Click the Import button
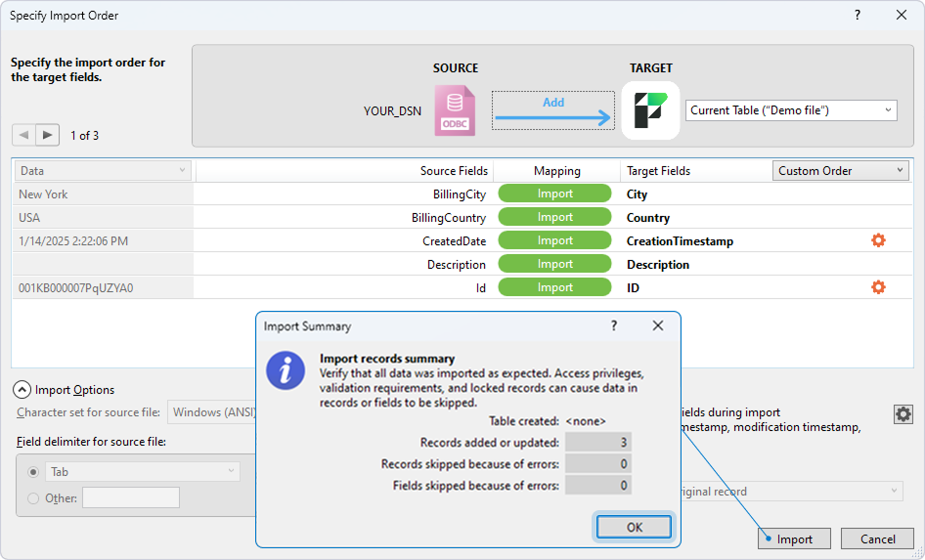The image size is (925, 560). [x=795, y=538]
